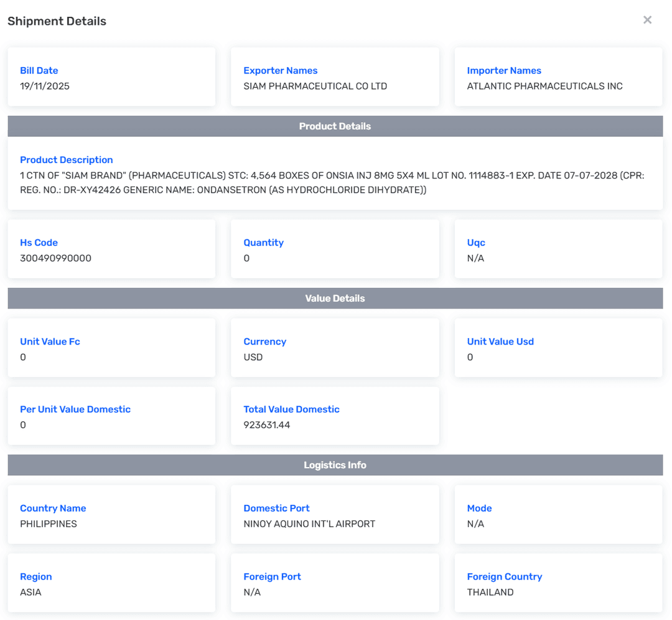Close the Shipment Details dialog

647,20
